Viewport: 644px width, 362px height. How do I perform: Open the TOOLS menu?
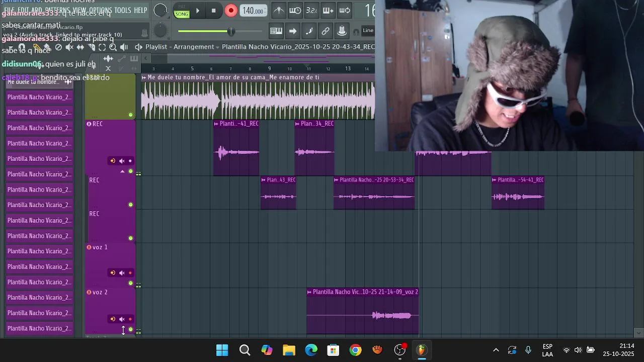click(123, 10)
